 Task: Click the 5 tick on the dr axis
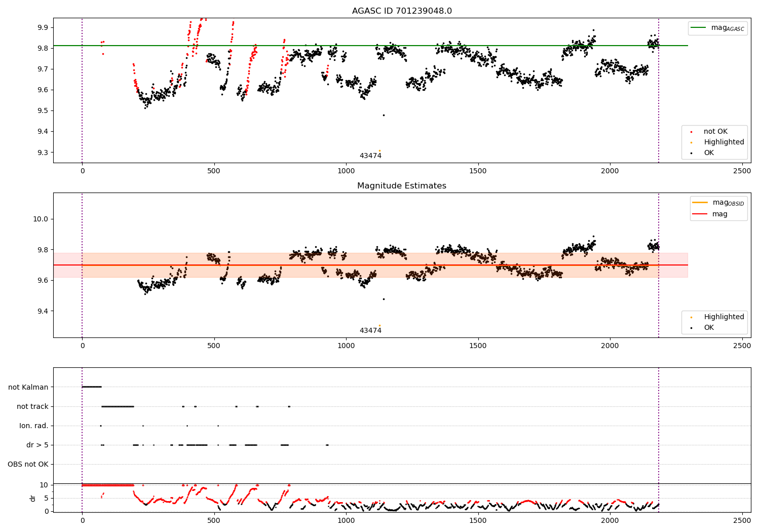pyautogui.click(x=47, y=498)
